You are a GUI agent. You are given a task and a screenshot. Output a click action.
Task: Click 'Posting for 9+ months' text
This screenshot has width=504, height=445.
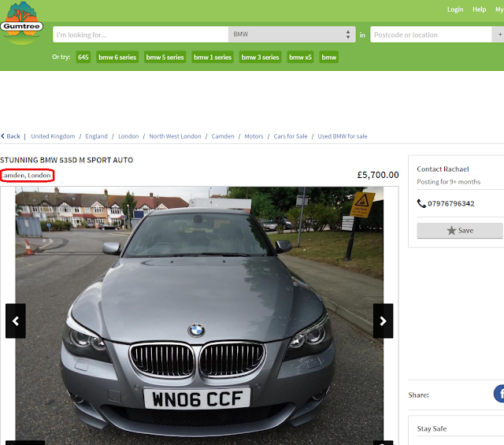pos(449,182)
